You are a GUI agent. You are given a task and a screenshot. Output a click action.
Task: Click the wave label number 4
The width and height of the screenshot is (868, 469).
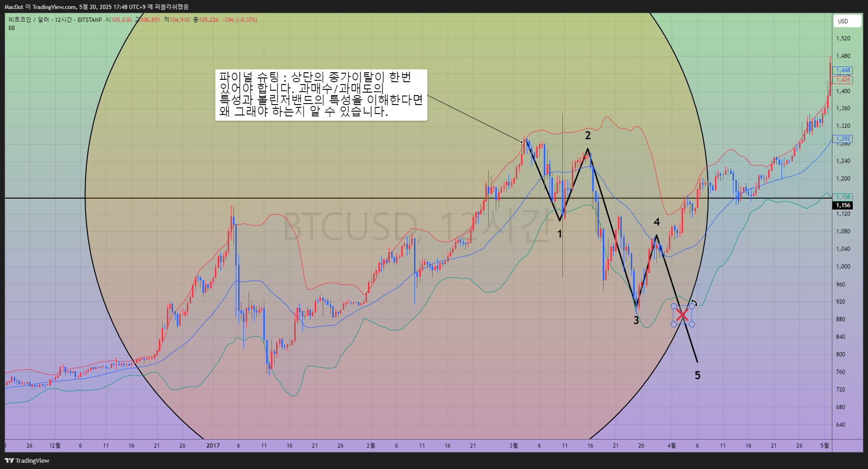(656, 222)
